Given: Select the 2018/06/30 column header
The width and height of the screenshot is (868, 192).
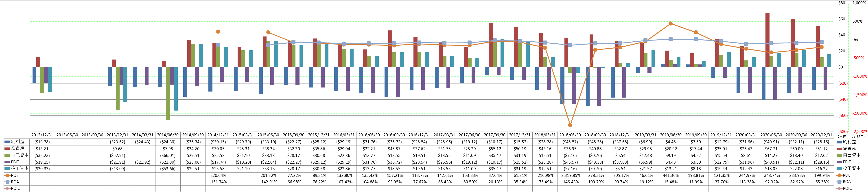Looking at the screenshot, I should tap(570, 135).
